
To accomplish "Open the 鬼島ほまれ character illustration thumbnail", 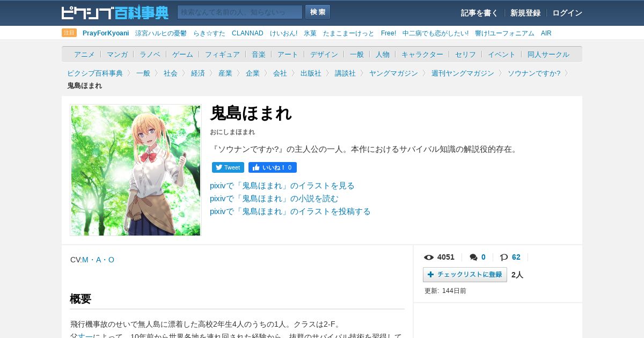I will [x=136, y=170].
